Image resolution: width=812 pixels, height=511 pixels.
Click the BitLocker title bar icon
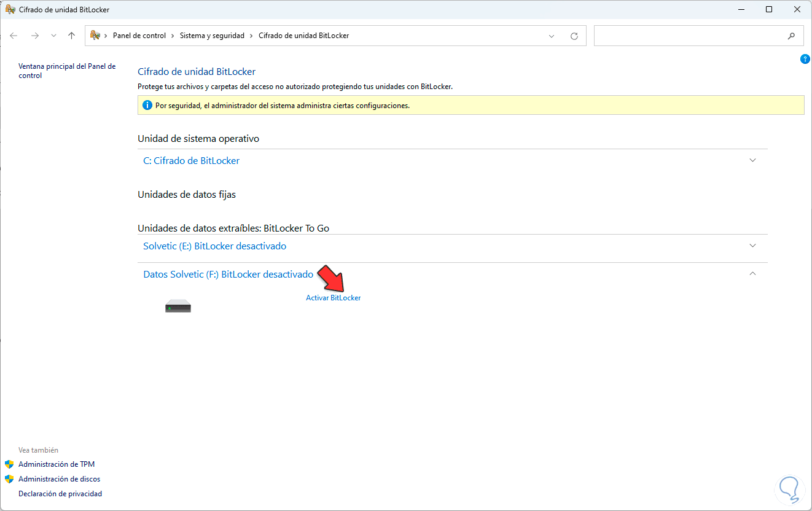coord(10,10)
